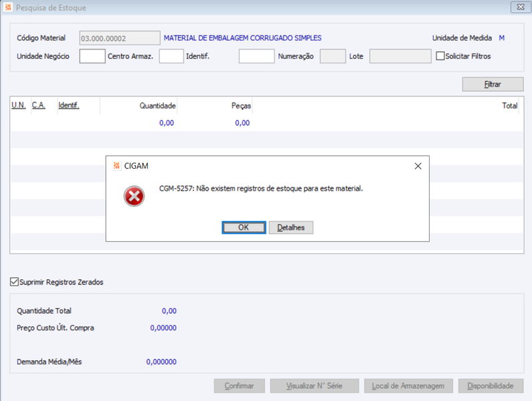Click the Quantidade Total label
This screenshot has height=401, width=532.
click(44, 311)
